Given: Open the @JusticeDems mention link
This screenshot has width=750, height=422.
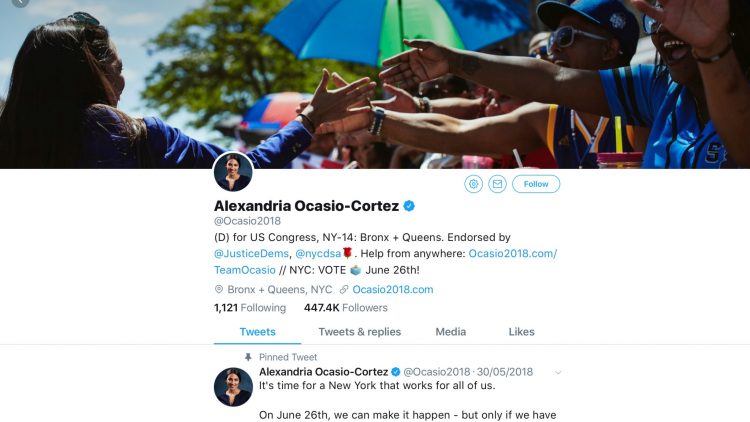Looking at the screenshot, I should click(252, 254).
